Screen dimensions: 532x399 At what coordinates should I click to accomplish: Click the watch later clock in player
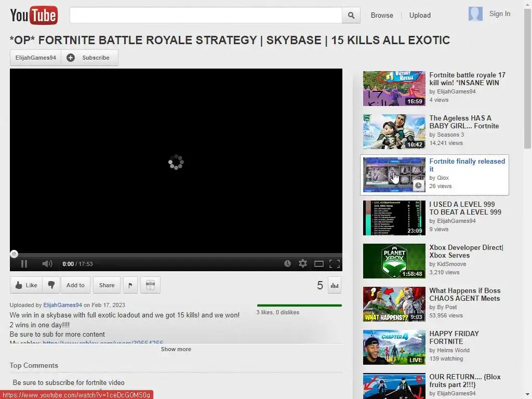(287, 263)
